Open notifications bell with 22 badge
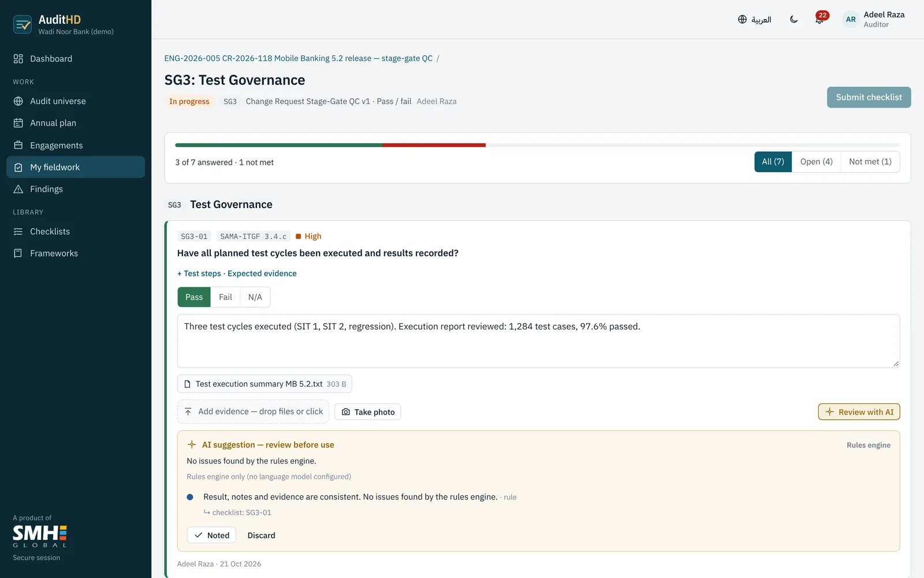 [x=820, y=19]
